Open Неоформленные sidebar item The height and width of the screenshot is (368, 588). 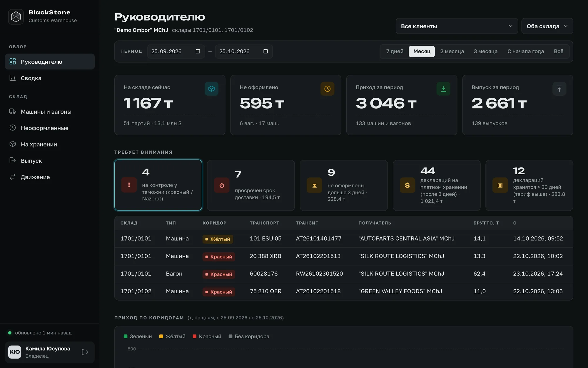tap(50, 128)
